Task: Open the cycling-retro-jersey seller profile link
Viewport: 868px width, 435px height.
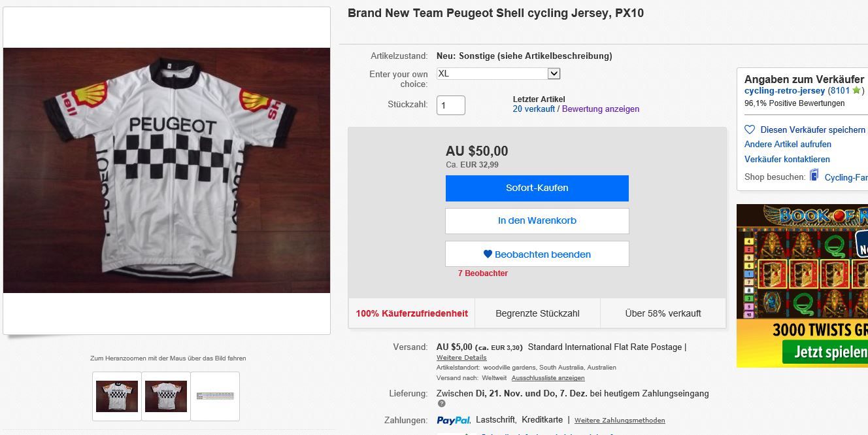Action: (784, 91)
